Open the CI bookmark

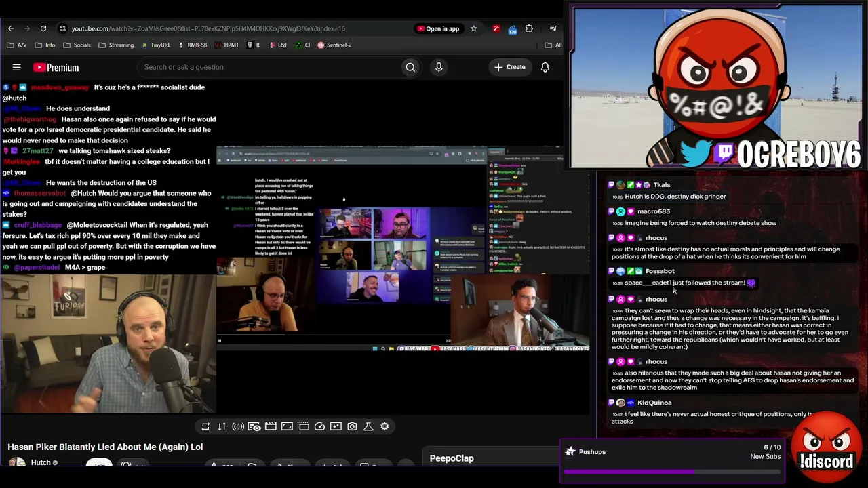[x=302, y=45]
